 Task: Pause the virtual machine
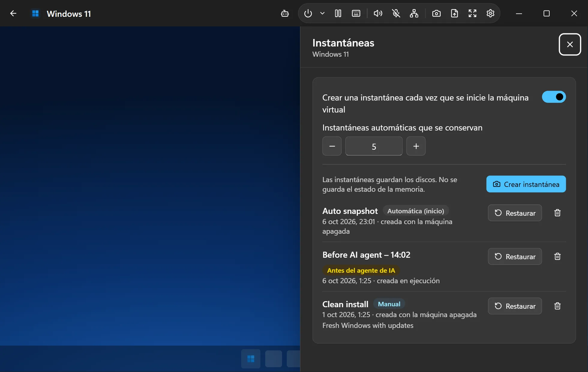coord(338,13)
